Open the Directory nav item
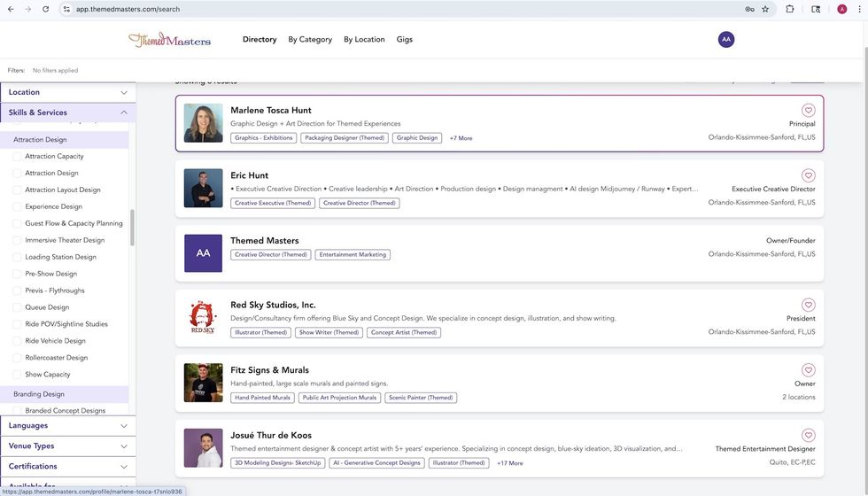 pos(260,39)
